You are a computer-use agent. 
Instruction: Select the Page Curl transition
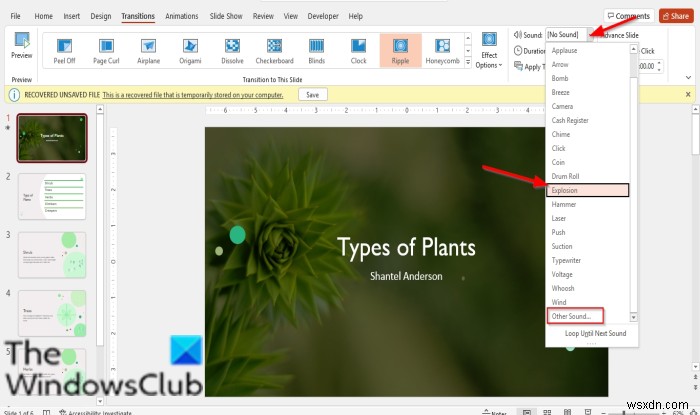coord(106,51)
